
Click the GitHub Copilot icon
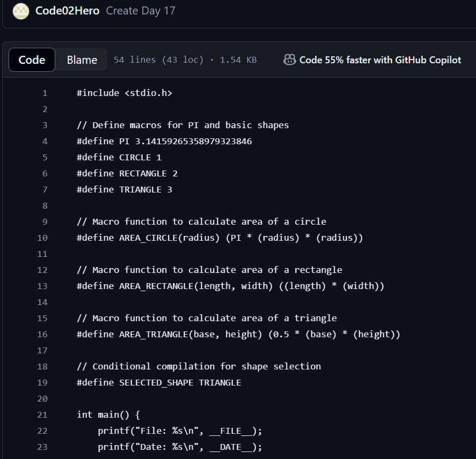click(x=290, y=60)
